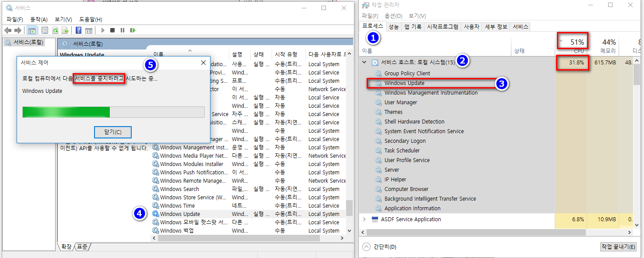Image resolution: width=644 pixels, height=258 pixels.
Task: Click the Restart Service icon
Action: [x=133, y=30]
